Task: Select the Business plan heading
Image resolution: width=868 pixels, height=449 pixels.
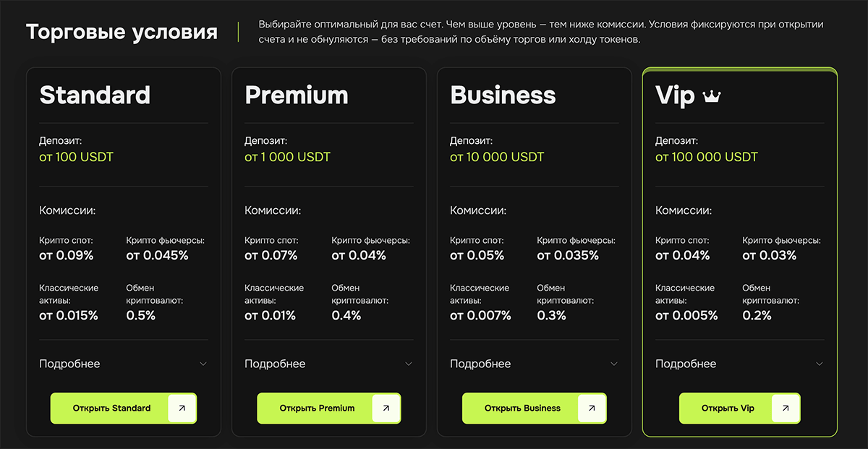Action: 503,95
